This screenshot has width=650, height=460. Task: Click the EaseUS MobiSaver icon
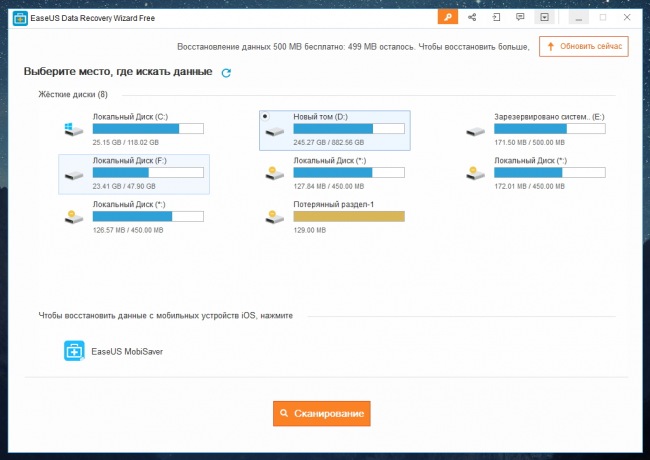point(74,351)
